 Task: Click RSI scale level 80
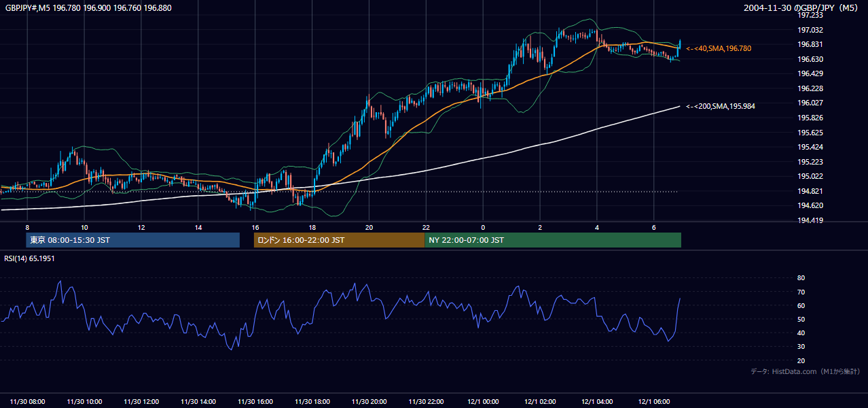tap(801, 278)
